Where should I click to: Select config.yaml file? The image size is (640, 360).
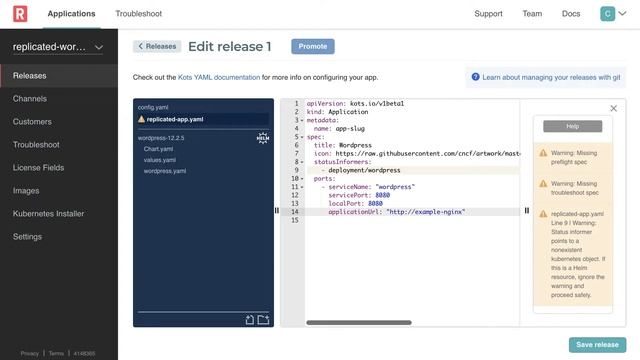pyautogui.click(x=153, y=107)
